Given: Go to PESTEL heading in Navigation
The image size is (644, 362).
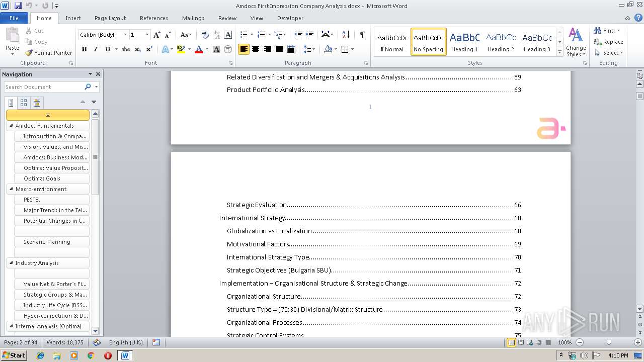Looking at the screenshot, I should tap(52, 200).
